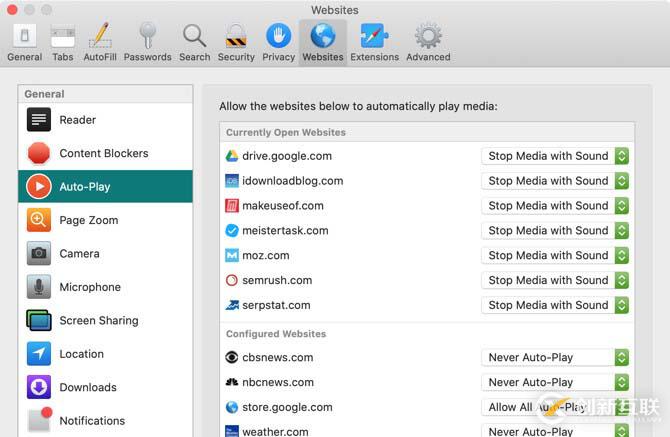
Task: Select the Websites tab
Action: (322, 42)
